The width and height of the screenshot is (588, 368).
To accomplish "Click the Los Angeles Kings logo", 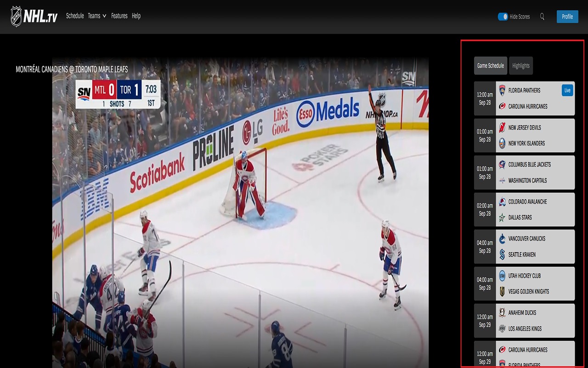I will click(502, 328).
